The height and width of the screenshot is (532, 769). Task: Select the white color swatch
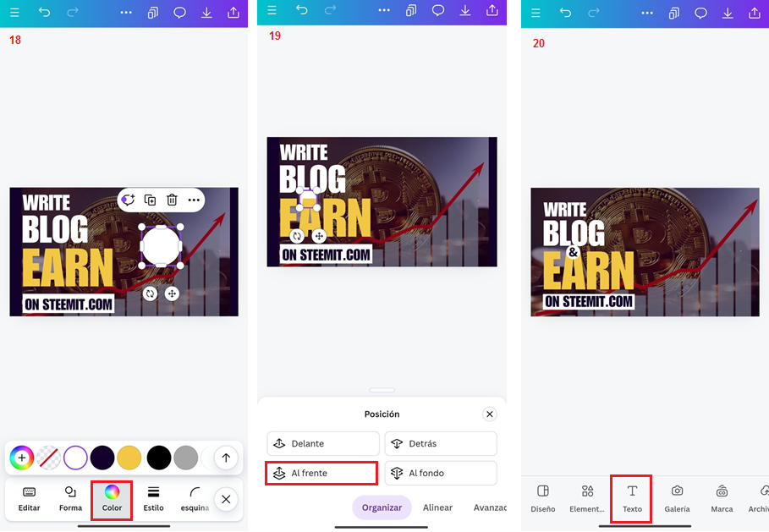pos(75,458)
